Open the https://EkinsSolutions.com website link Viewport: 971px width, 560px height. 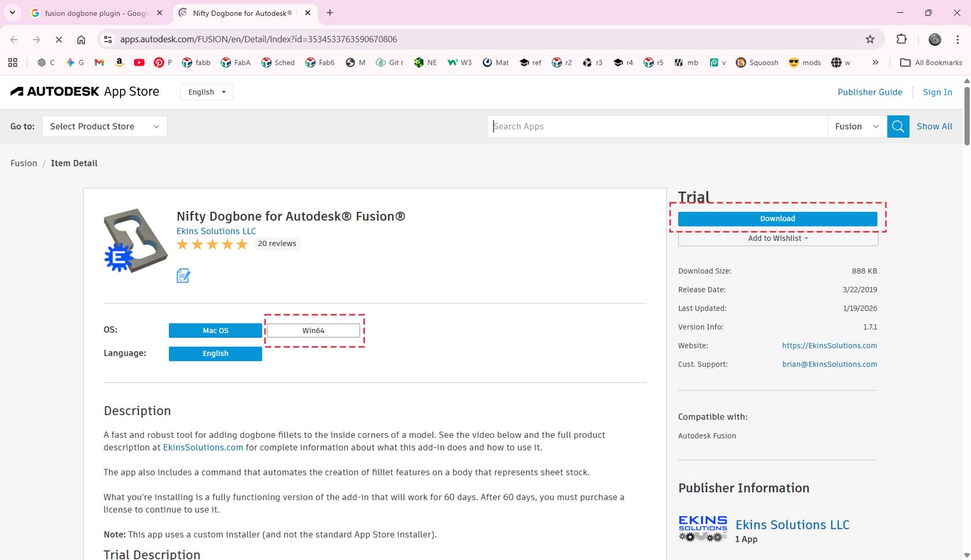coord(829,346)
